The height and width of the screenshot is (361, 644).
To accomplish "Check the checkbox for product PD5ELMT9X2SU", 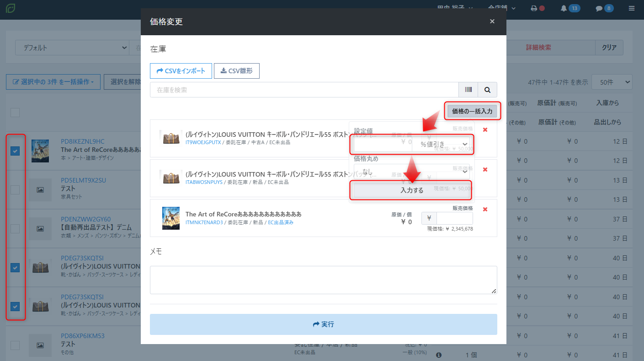I will 15,190.
